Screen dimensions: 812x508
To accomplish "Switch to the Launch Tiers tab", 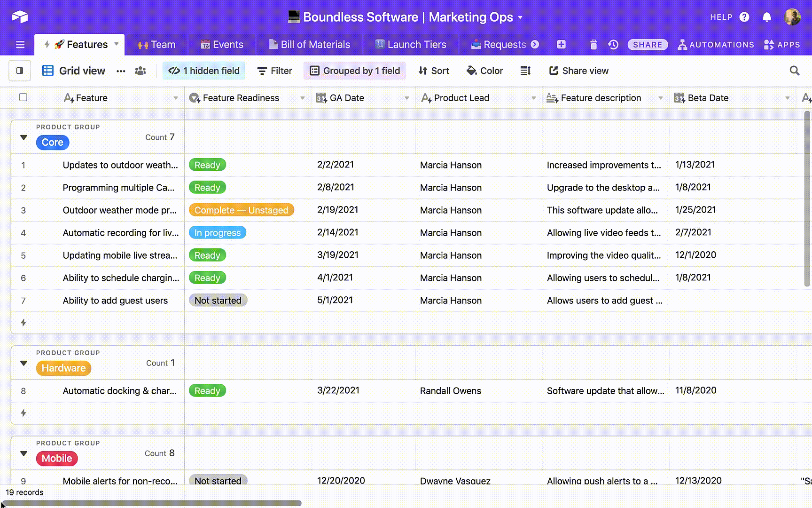I will point(411,45).
